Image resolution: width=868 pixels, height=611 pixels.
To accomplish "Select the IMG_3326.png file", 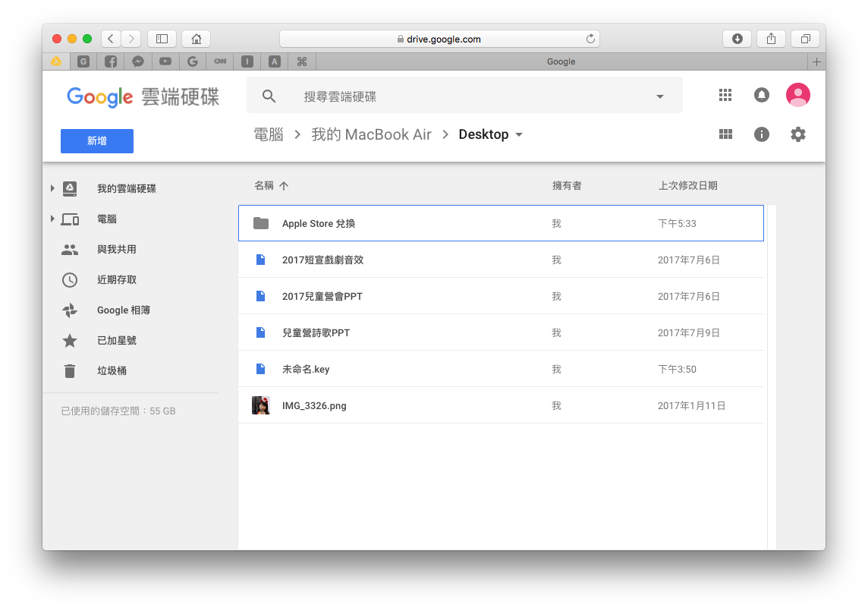I will click(x=501, y=405).
